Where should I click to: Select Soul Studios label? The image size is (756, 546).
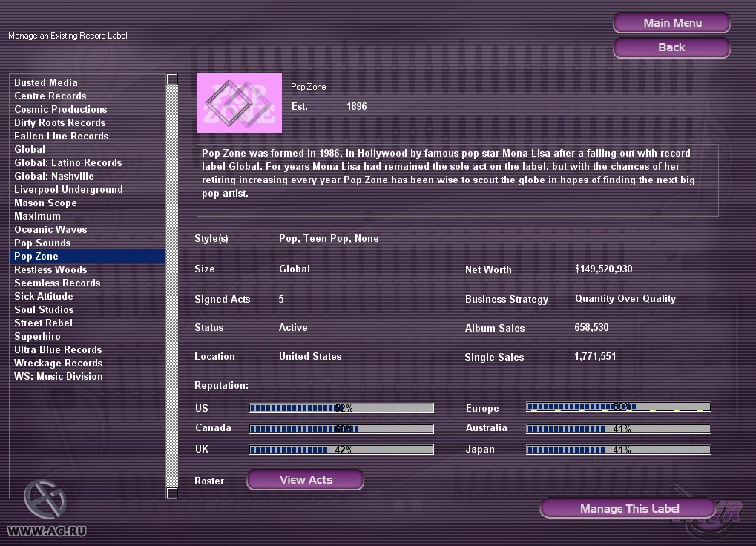(44, 310)
